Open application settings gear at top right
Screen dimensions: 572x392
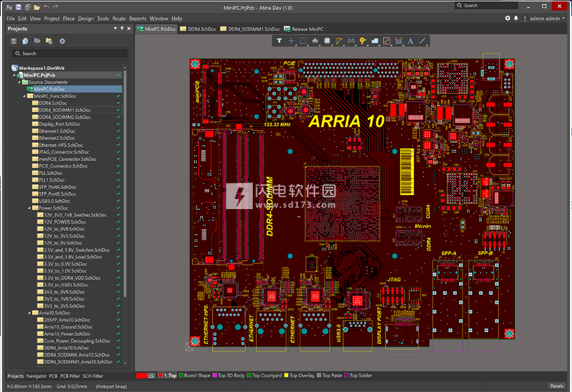click(x=508, y=18)
